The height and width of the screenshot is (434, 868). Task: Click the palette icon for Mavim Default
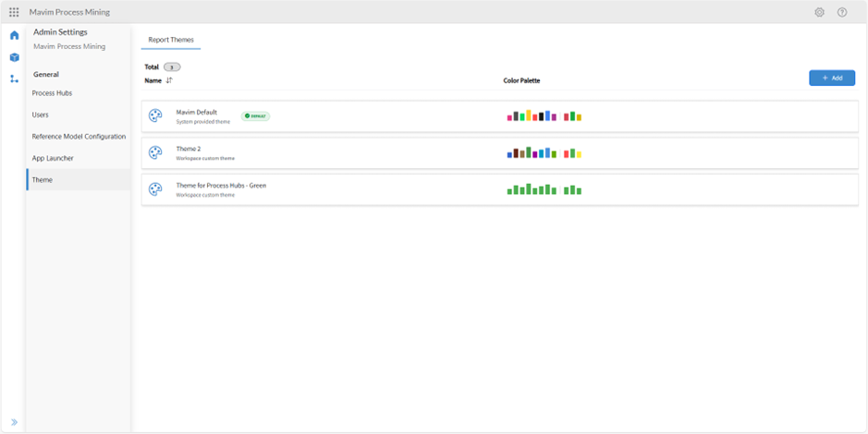coord(155,115)
